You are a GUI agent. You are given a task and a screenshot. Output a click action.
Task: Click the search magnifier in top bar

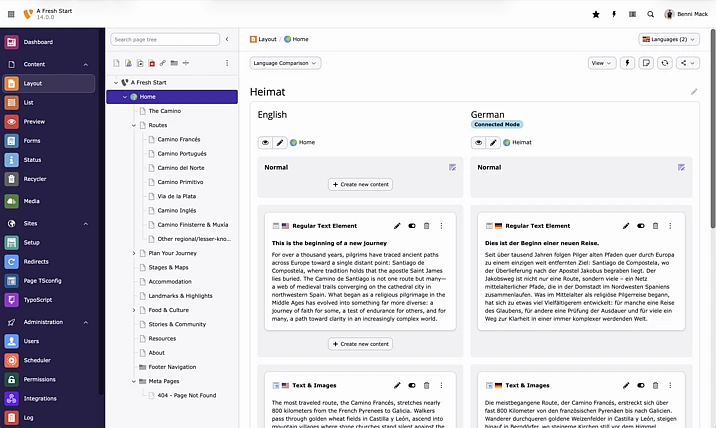point(651,14)
